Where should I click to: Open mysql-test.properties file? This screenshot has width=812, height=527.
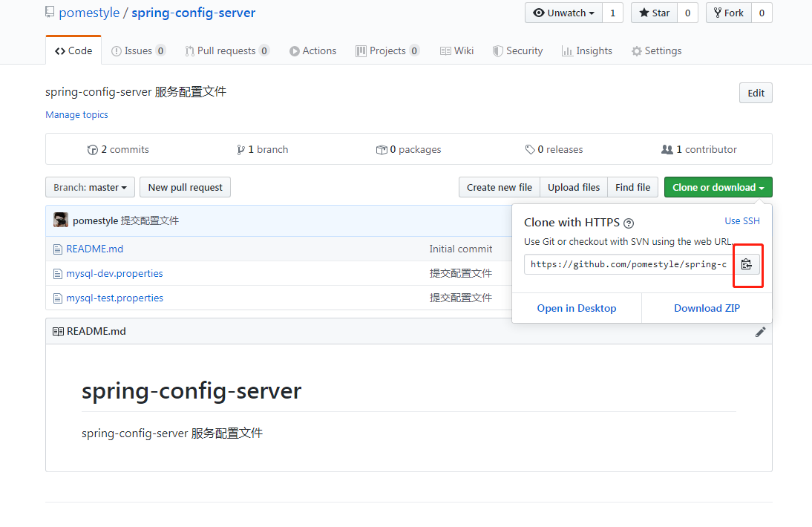point(114,298)
